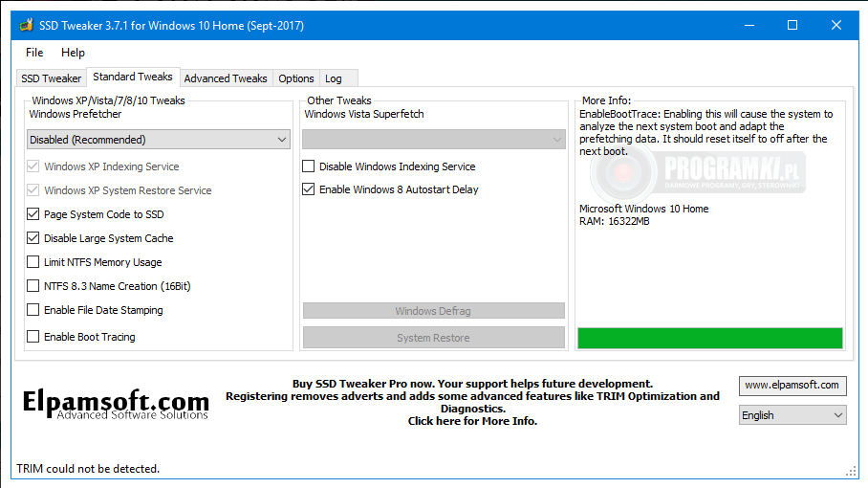Screen dimensions: 868x488
Task: Open the Windows Vista Superfetch dropdown
Action: tap(433, 140)
